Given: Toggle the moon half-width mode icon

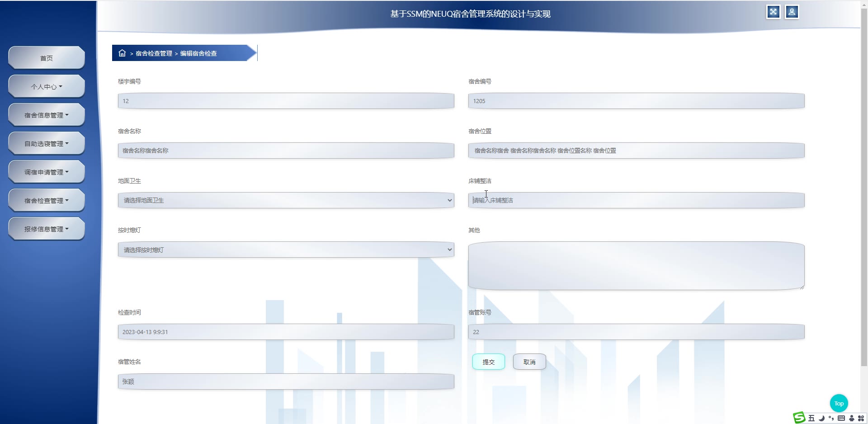Looking at the screenshot, I should (821, 418).
